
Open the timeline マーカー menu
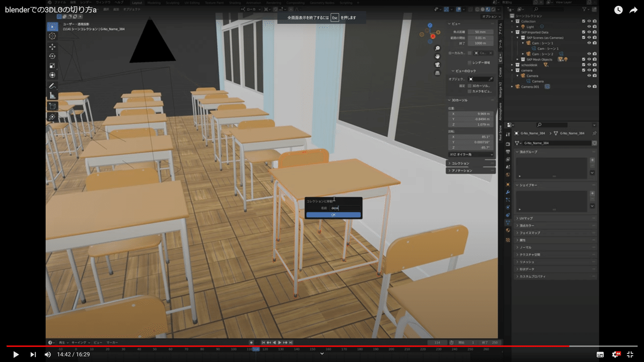pyautogui.click(x=112, y=342)
